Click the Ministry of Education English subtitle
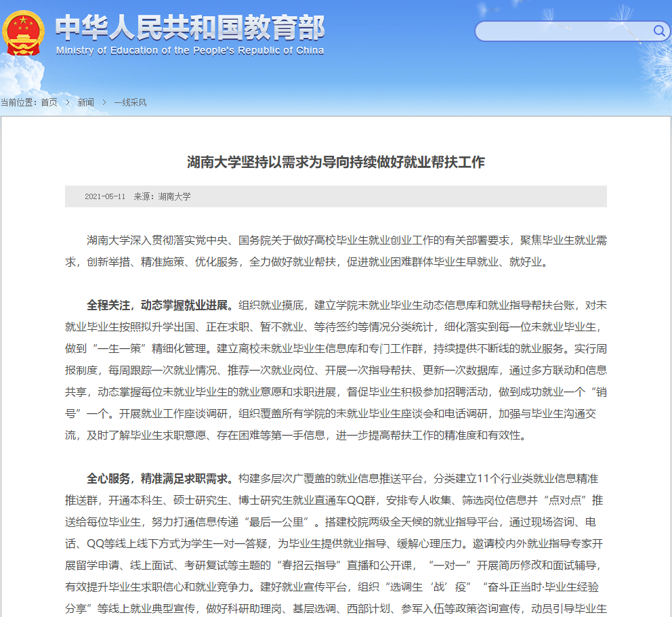Viewport: 672px width, 617px height. click(190, 51)
